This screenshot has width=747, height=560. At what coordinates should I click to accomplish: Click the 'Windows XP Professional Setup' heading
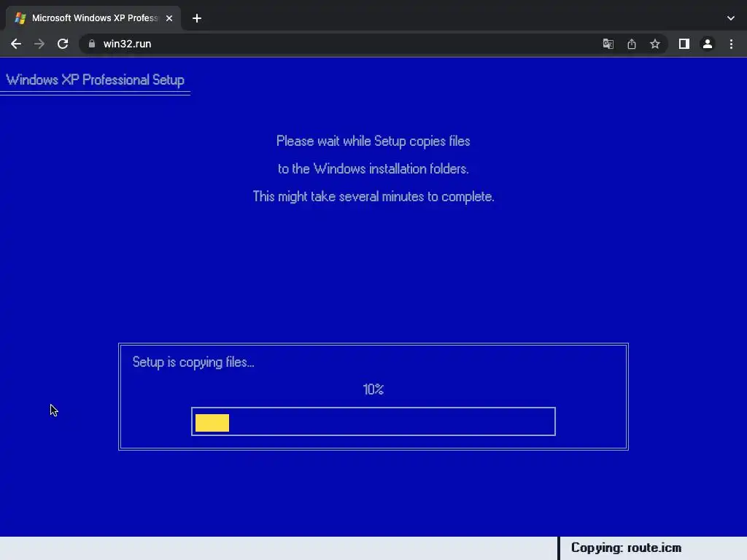[x=96, y=79]
